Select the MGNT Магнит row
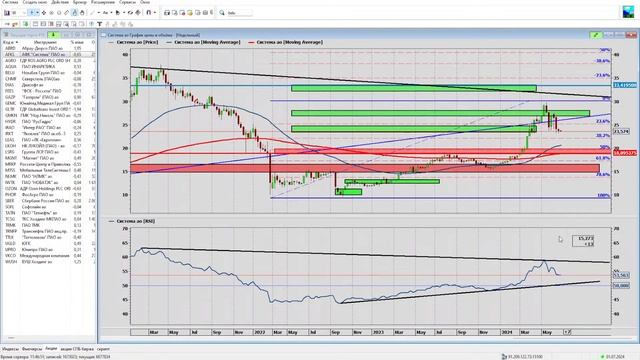The image size is (640, 360). pos(49,158)
